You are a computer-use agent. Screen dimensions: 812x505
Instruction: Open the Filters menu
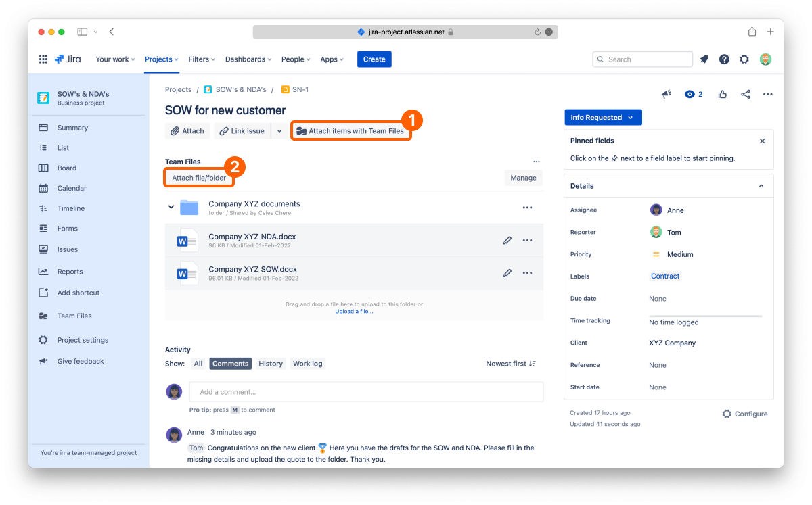pyautogui.click(x=202, y=59)
